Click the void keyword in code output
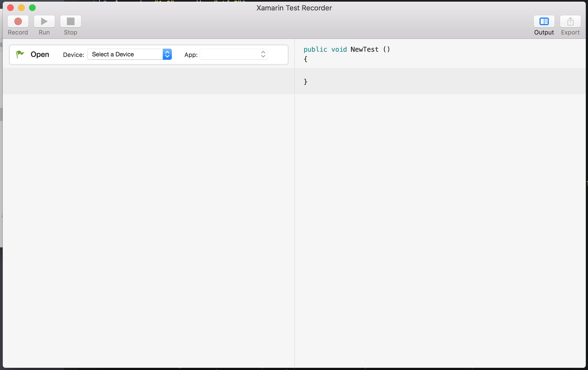The height and width of the screenshot is (370, 588). 339,49
